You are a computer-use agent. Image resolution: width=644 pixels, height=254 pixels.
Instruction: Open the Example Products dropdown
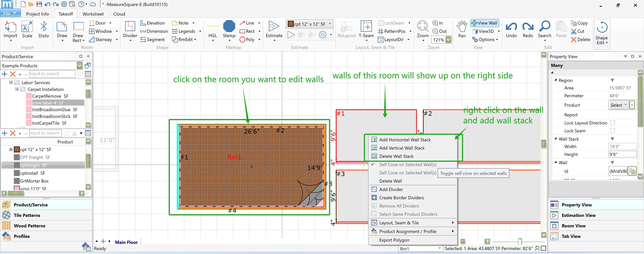tap(79, 66)
